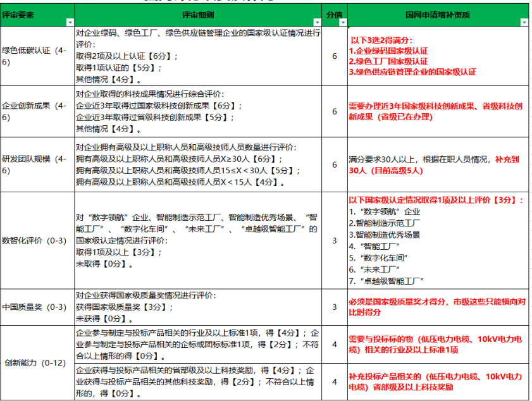Viewport: 532px width, 401px height.
Task: Select the 评审细则 cell about 国家级质量奖 evaluation
Action: click(x=198, y=307)
